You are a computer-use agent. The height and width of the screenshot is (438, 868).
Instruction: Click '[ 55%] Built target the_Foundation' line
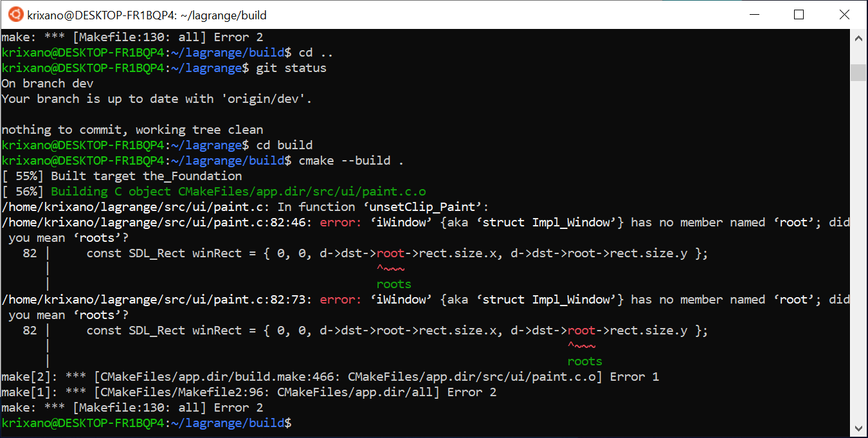pos(122,176)
